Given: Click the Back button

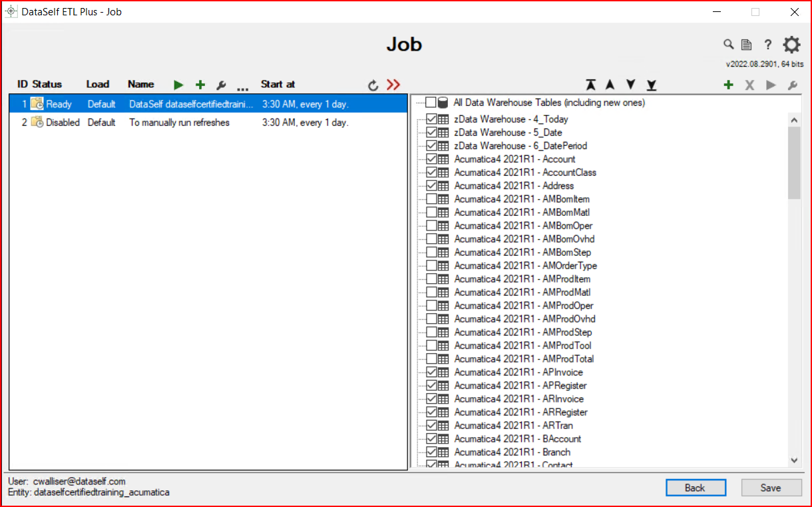Looking at the screenshot, I should 694,488.
